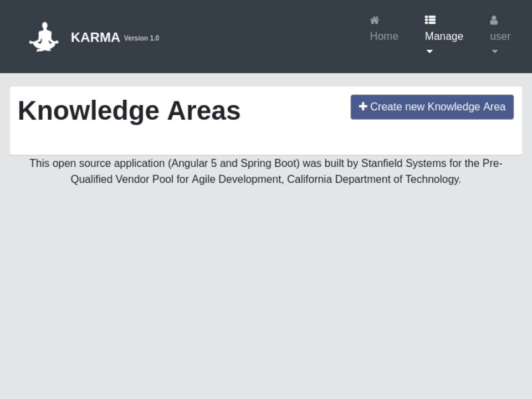This screenshot has width=532, height=399.
Task: Go to the Home nav label
Action: point(384,37)
